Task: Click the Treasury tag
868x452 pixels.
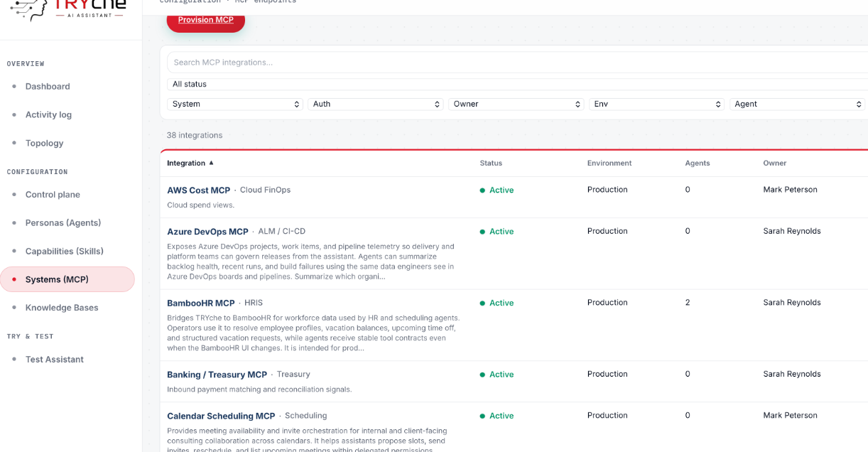Action: 293,374
